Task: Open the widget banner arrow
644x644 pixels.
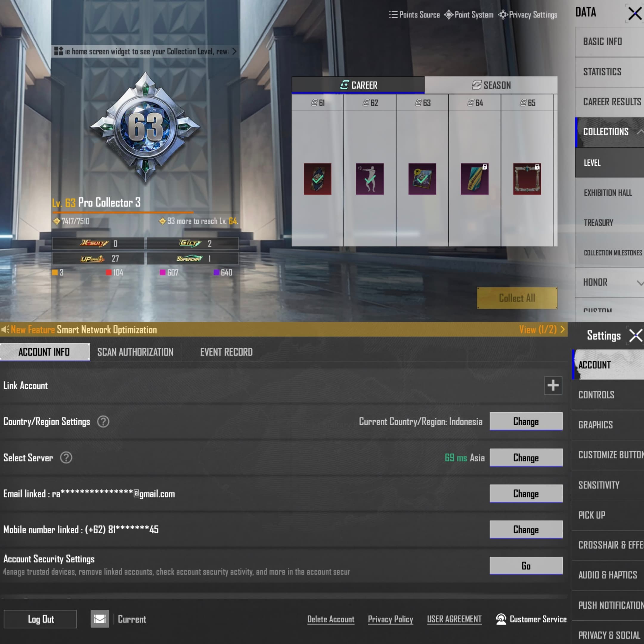Action: pos(234,51)
